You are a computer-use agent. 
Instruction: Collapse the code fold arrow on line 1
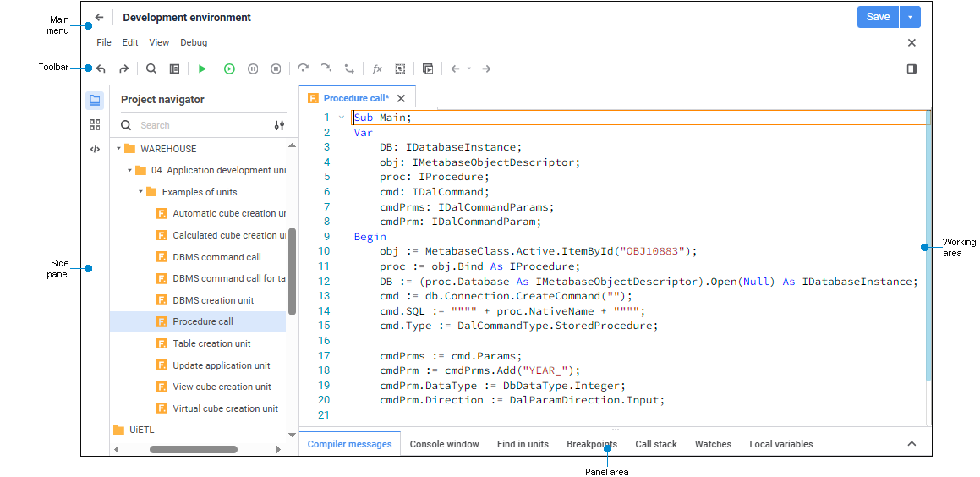(x=342, y=118)
